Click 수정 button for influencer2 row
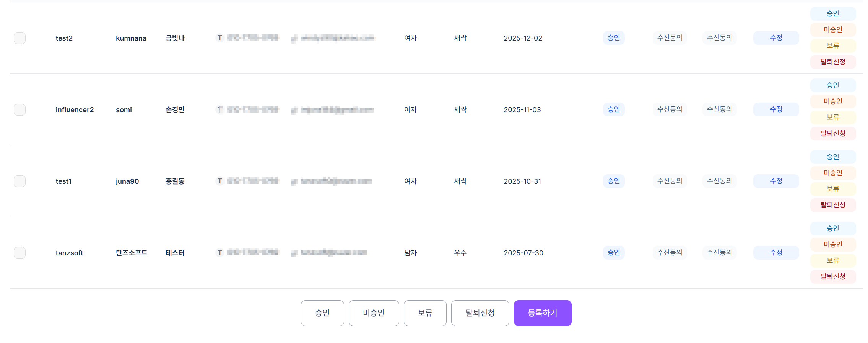The height and width of the screenshot is (343, 868). [776, 109]
